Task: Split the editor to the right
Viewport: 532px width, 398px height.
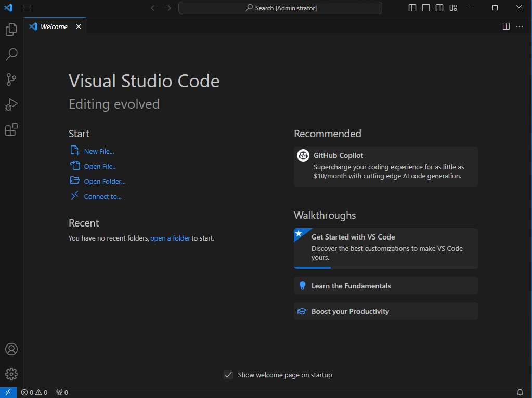Action: (506, 26)
